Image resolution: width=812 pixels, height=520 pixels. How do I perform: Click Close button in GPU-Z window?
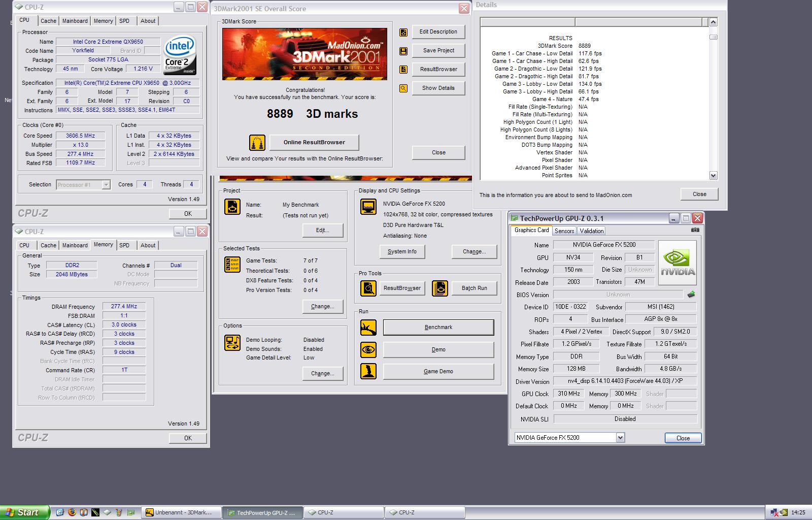click(683, 438)
